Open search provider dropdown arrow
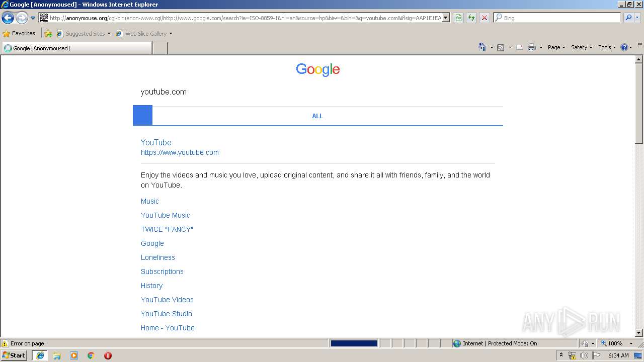This screenshot has width=644, height=362. [637, 18]
